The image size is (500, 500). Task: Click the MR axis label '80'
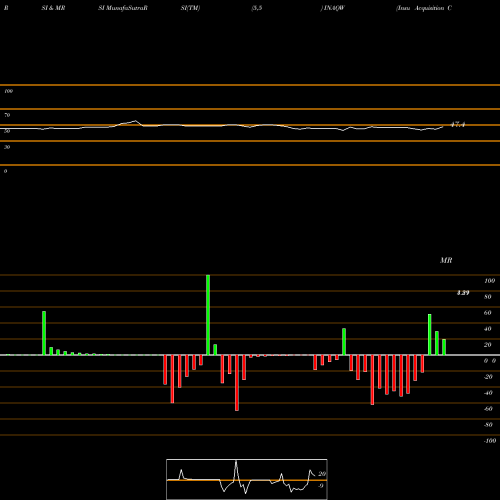tap(488, 297)
